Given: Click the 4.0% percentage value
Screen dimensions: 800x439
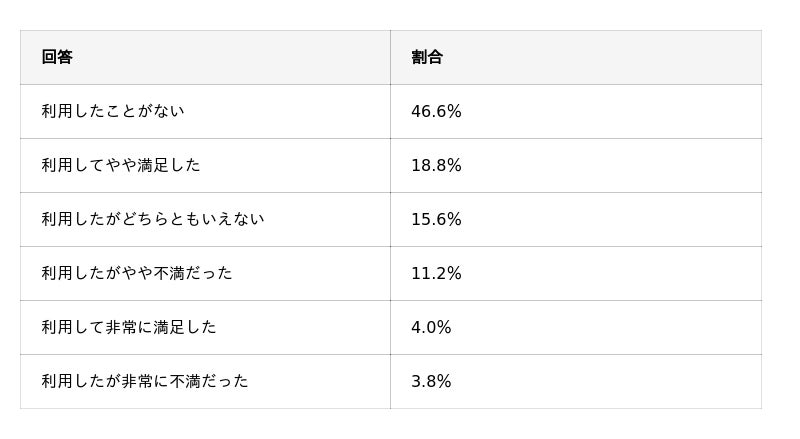Looking at the screenshot, I should [431, 328].
